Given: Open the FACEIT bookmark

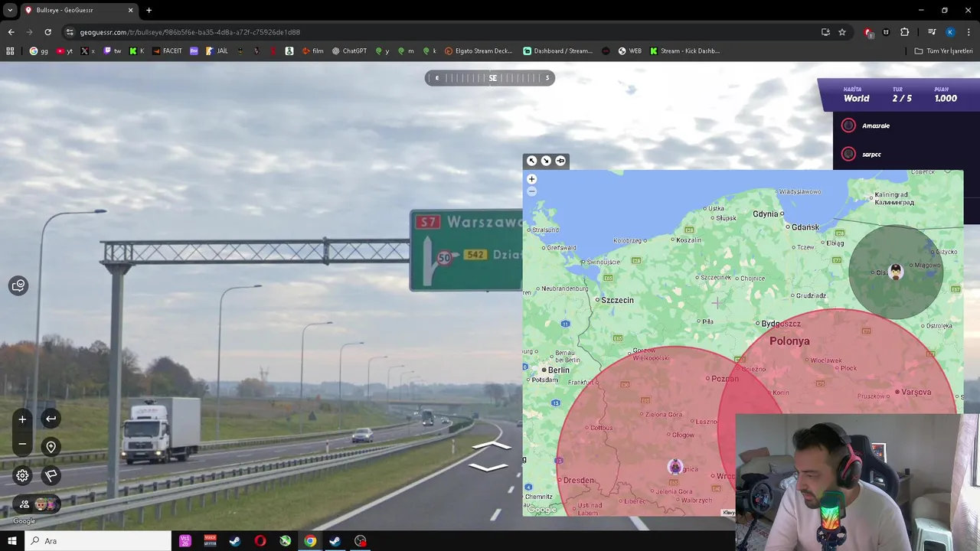Looking at the screenshot, I should [x=167, y=51].
